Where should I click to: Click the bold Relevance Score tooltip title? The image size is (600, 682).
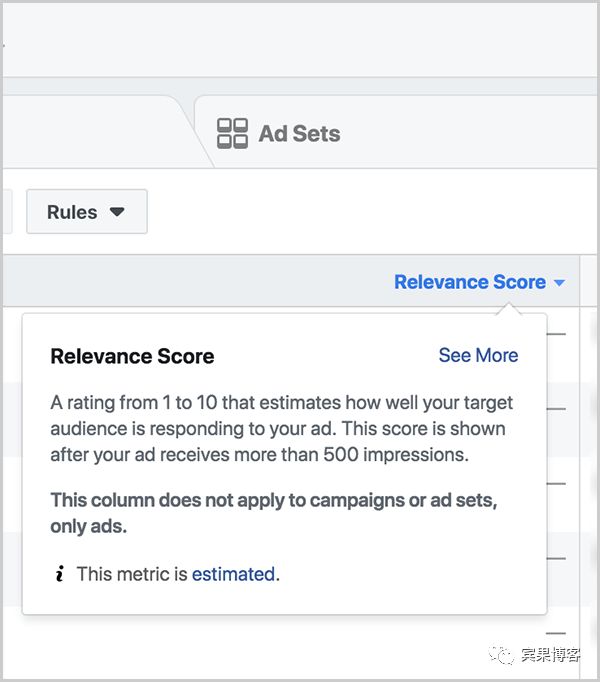[x=132, y=356]
